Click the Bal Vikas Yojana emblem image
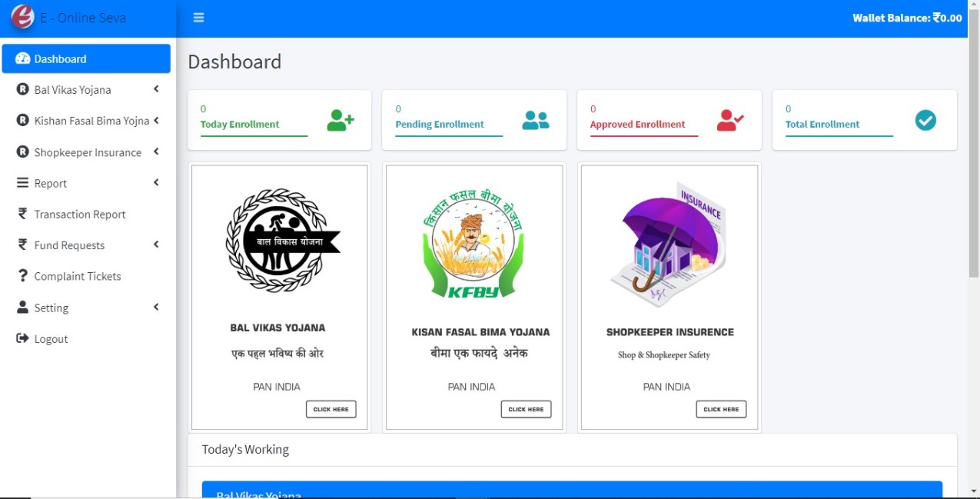The width and height of the screenshot is (980, 499). pyautogui.click(x=282, y=242)
